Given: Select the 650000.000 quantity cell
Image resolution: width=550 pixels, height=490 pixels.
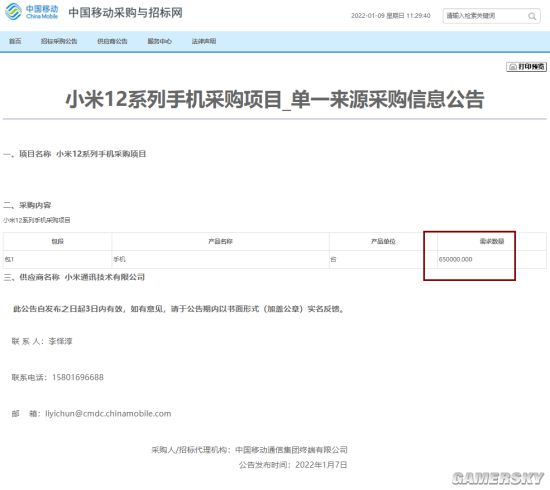Looking at the screenshot, I should click(x=456, y=260).
